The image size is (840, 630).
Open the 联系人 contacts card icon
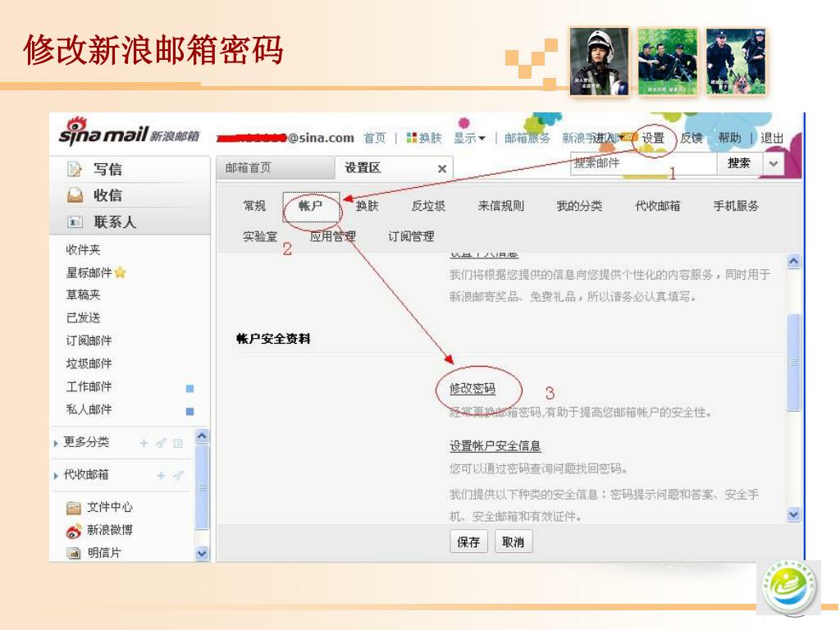click(x=75, y=221)
